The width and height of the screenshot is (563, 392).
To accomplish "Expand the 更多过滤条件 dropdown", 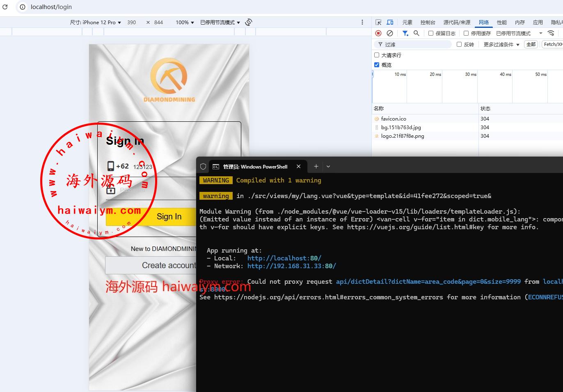I will coord(501,44).
